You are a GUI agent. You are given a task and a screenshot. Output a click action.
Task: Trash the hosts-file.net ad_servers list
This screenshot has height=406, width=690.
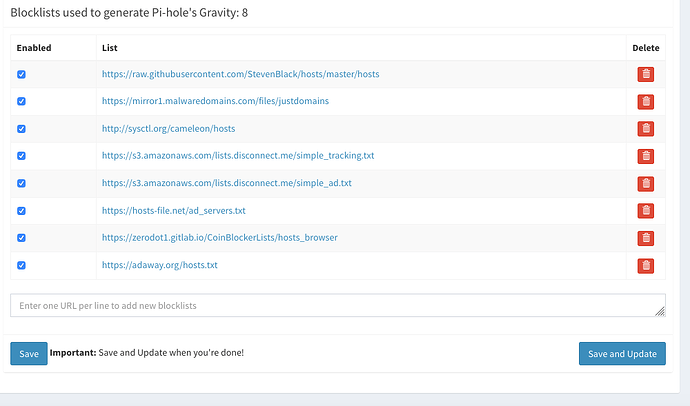tap(645, 210)
